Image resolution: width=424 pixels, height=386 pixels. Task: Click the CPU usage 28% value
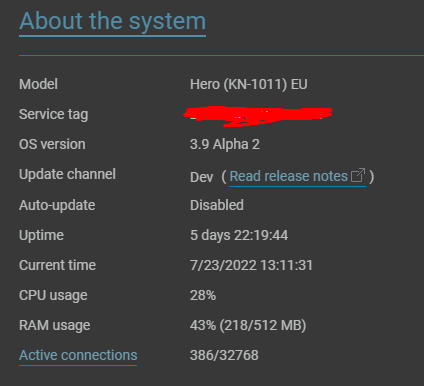(203, 296)
